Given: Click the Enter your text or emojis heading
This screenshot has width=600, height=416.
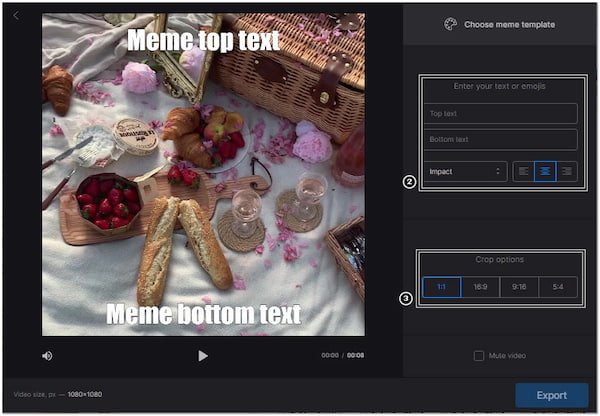Looking at the screenshot, I should [499, 86].
